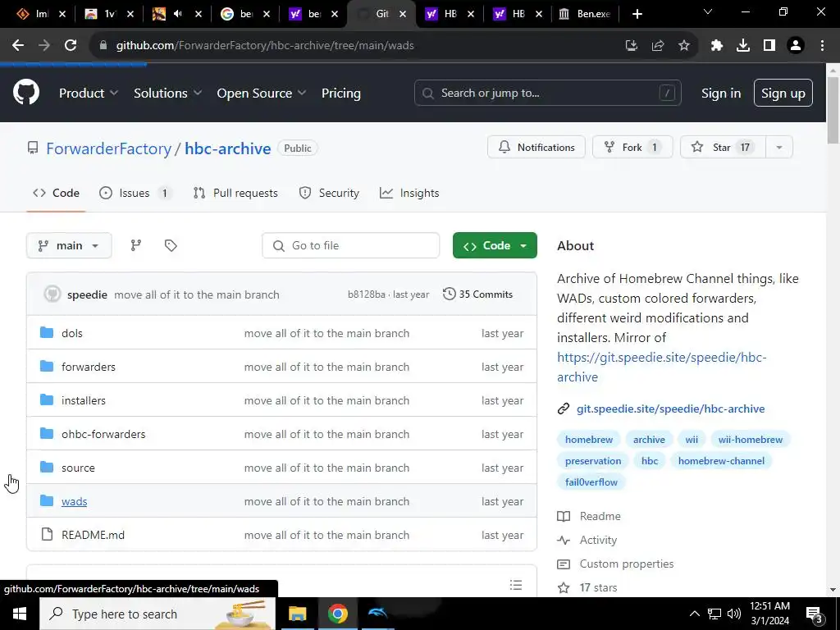Click the Notifications button
The height and width of the screenshot is (630, 840).
tap(536, 148)
